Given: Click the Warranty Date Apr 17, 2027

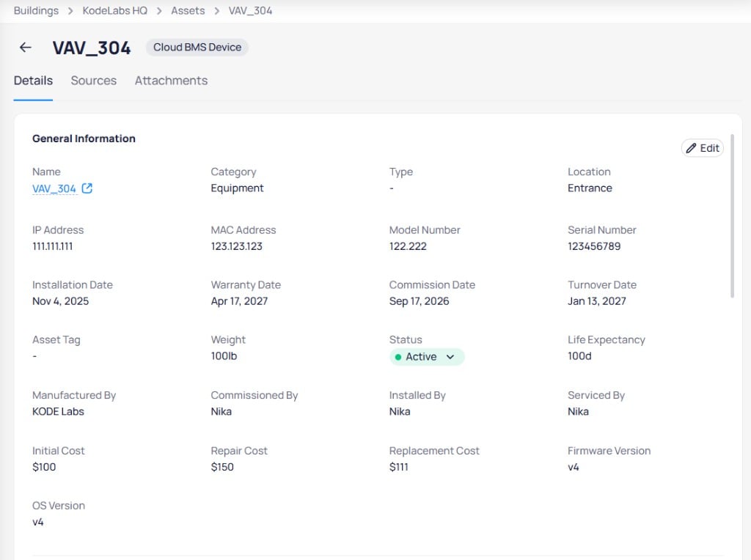Looking at the screenshot, I should (x=239, y=301).
